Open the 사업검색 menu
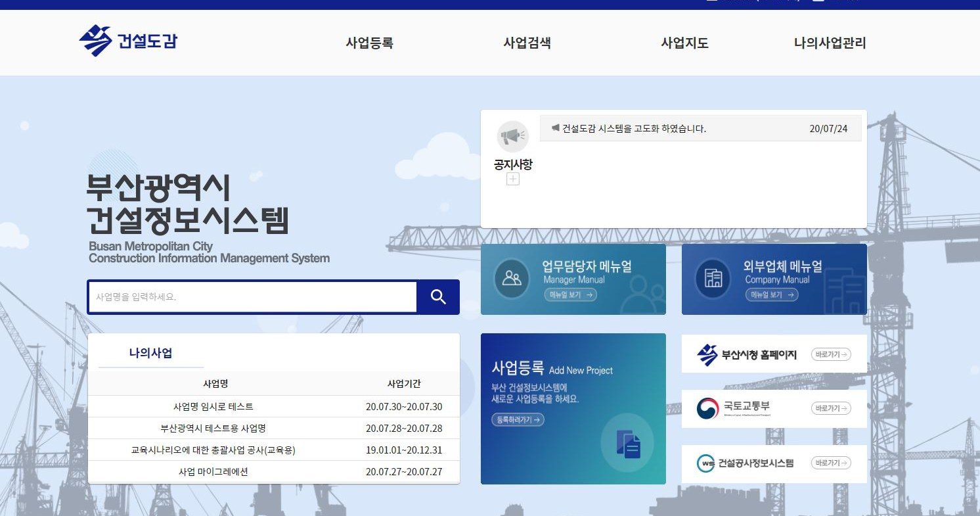 point(527,43)
